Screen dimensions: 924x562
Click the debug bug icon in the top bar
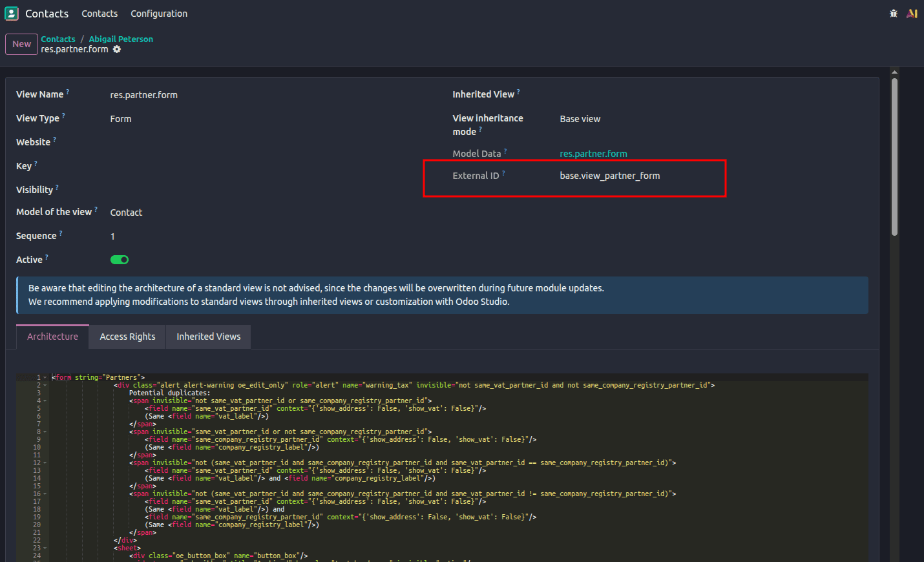point(893,13)
